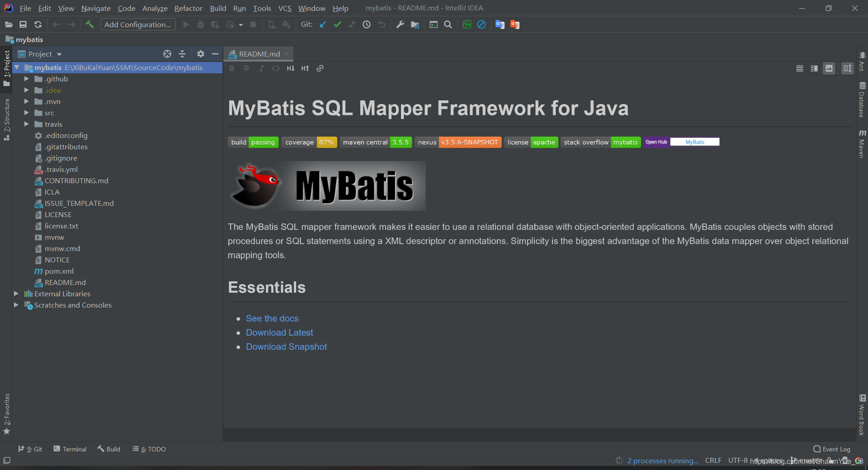
Task: Follow the Download Latest link
Action: [x=279, y=332]
